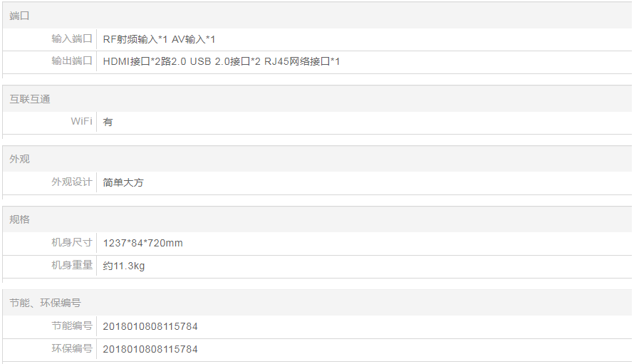Viewport: 634px width, 364px height.
Task: Select the 外观设计 row label
Action: click(72, 182)
